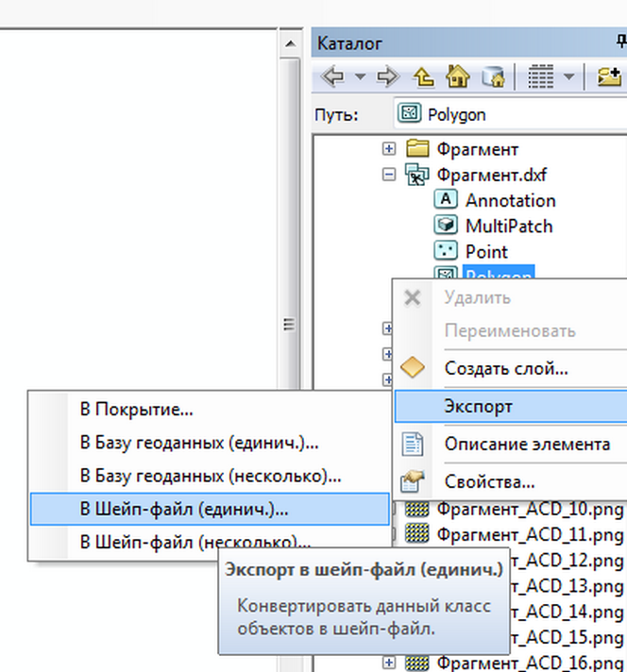
Task: Click the Фрагмент folder icon
Action: [417, 148]
